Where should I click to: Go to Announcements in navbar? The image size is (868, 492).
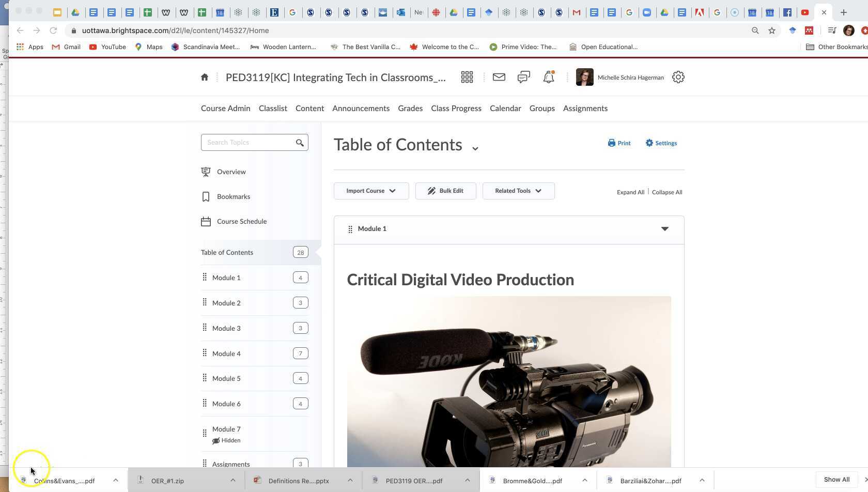pos(361,109)
